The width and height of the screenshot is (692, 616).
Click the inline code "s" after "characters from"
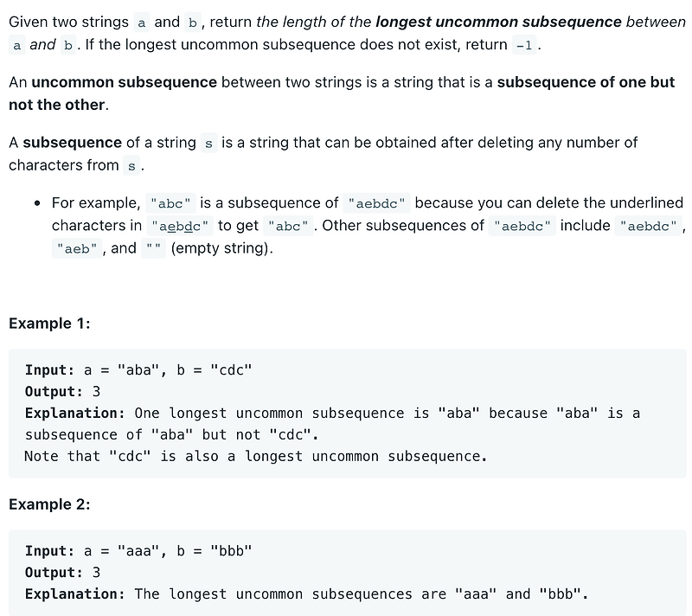point(131,165)
